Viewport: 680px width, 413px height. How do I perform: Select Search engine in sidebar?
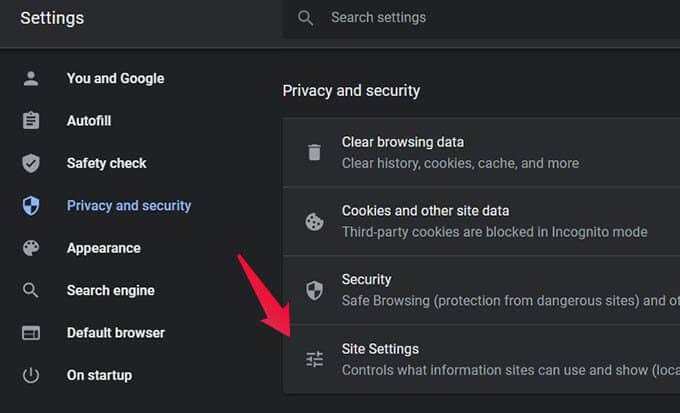pos(110,291)
